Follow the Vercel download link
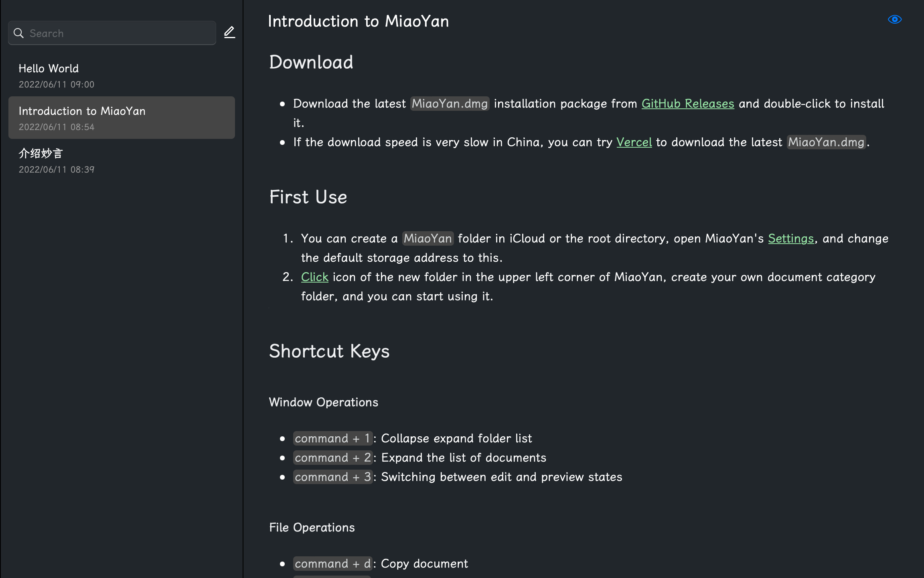 [x=634, y=142]
